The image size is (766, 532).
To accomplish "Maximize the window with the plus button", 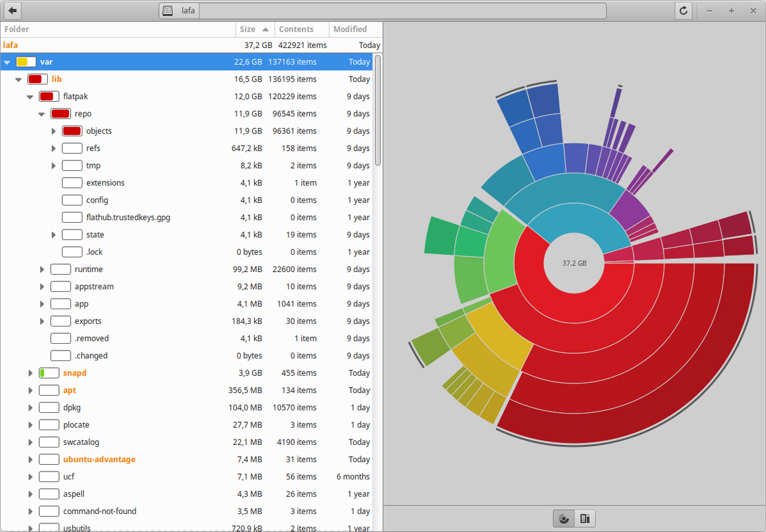I will tap(731, 11).
